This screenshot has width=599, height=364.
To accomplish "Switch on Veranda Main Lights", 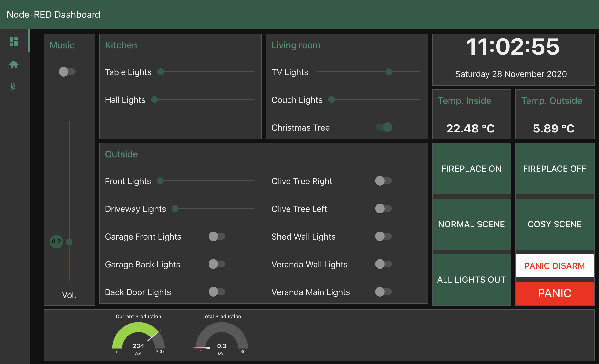I will (383, 292).
